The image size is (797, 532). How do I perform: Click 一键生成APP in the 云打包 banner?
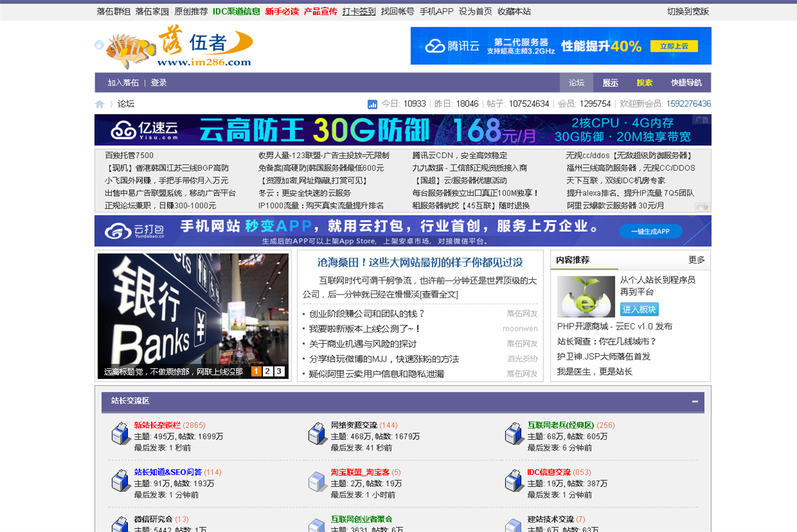click(x=651, y=231)
